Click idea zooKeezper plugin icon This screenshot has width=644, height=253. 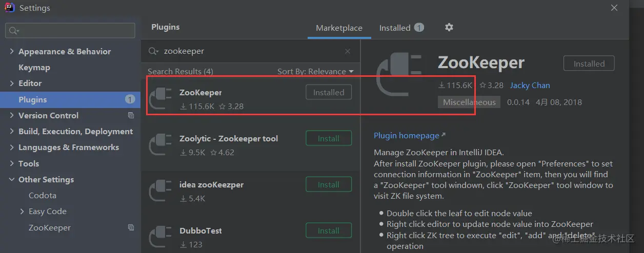click(160, 191)
